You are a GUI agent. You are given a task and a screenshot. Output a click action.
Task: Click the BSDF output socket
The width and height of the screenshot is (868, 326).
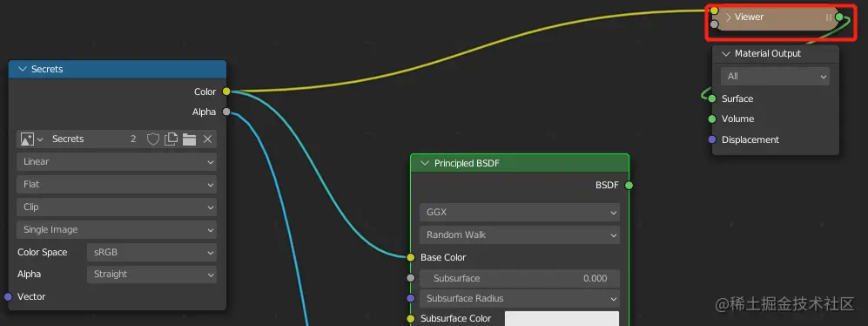coord(629,185)
